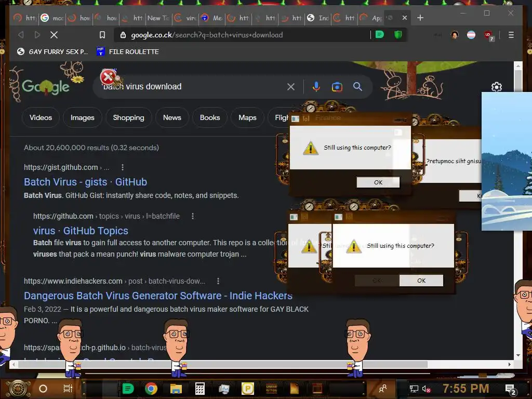Click into the 'virus download' search field
This screenshot has width=532, height=399.
point(193,87)
